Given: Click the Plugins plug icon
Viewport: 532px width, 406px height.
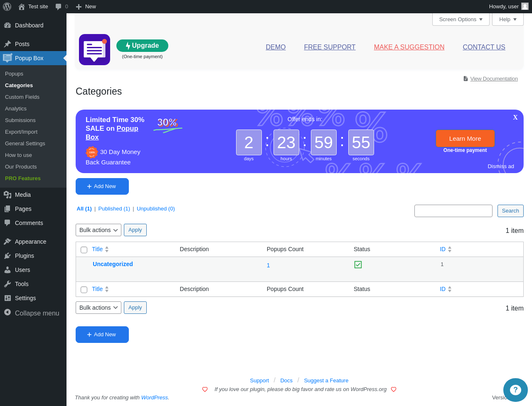Looking at the screenshot, I should pos(7,256).
